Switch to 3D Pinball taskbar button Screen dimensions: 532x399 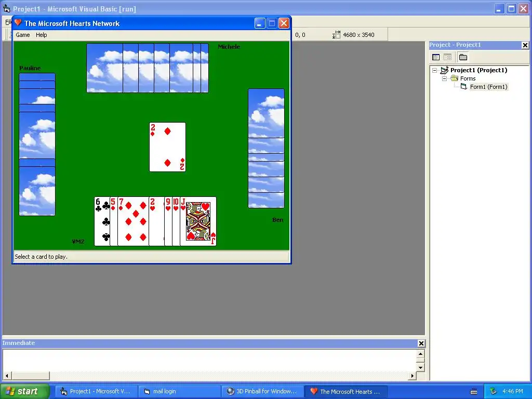(x=262, y=392)
